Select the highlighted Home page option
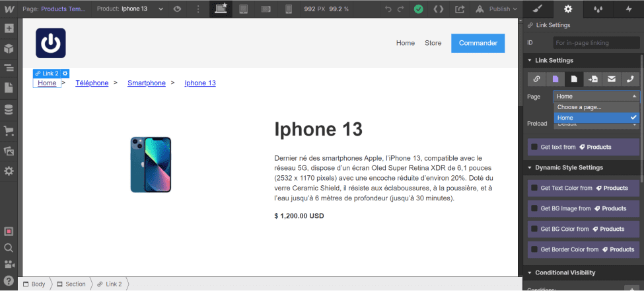 coord(596,118)
